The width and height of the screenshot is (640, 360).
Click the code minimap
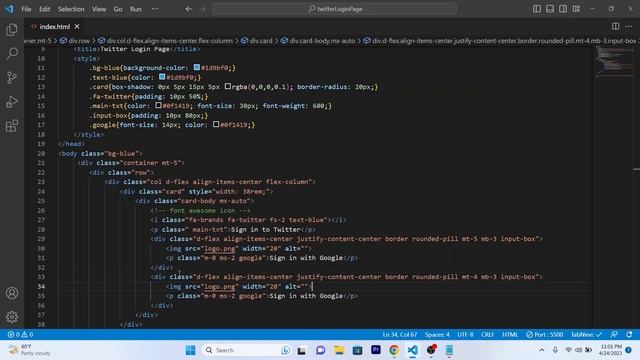pyautogui.click(x=614, y=62)
